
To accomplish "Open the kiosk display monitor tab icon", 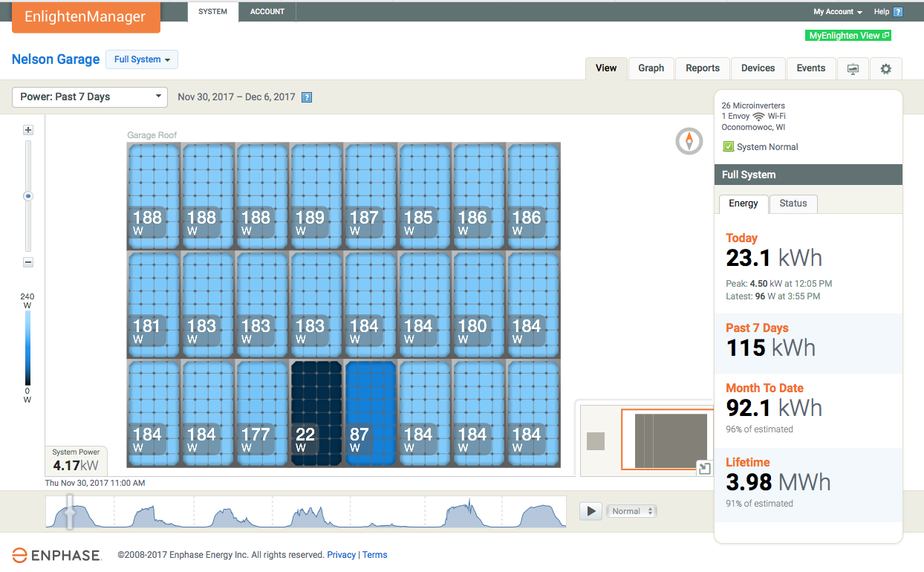I will [x=853, y=68].
